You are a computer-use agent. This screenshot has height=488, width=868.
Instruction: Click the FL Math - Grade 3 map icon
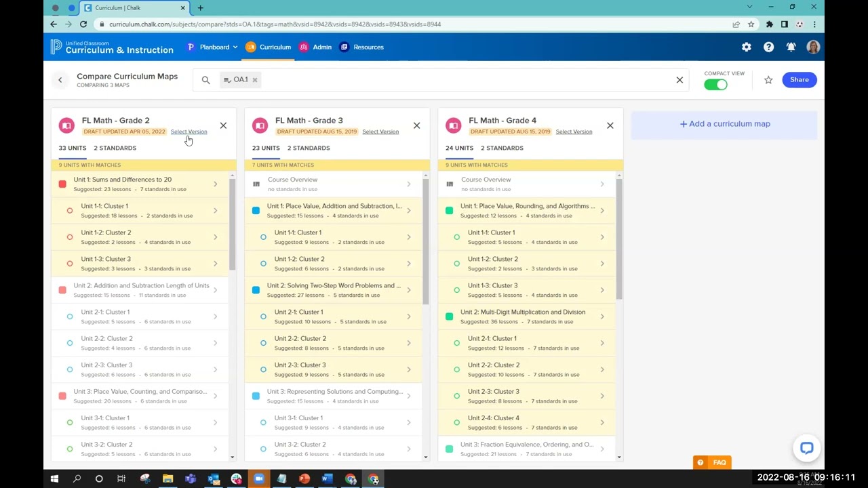[260, 125]
